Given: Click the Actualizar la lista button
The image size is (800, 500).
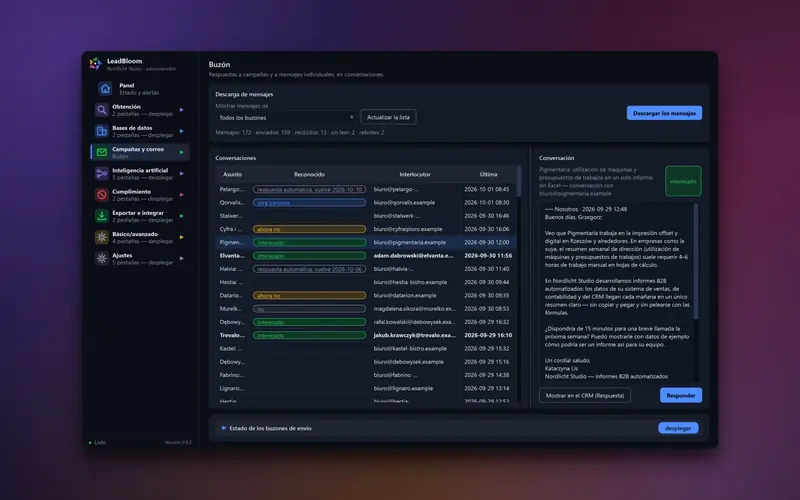Looking at the screenshot, I should [388, 117].
